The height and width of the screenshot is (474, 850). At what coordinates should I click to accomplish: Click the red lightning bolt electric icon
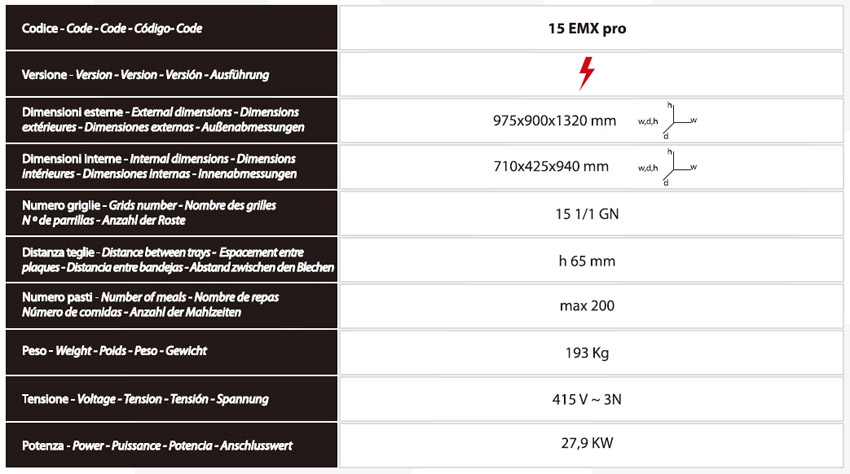point(586,73)
